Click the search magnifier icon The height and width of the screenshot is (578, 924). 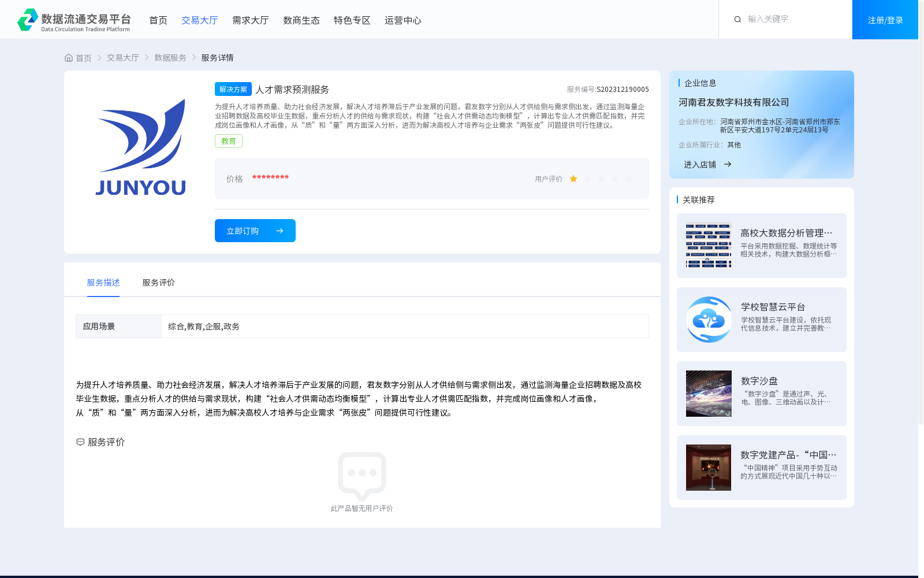coord(737,19)
